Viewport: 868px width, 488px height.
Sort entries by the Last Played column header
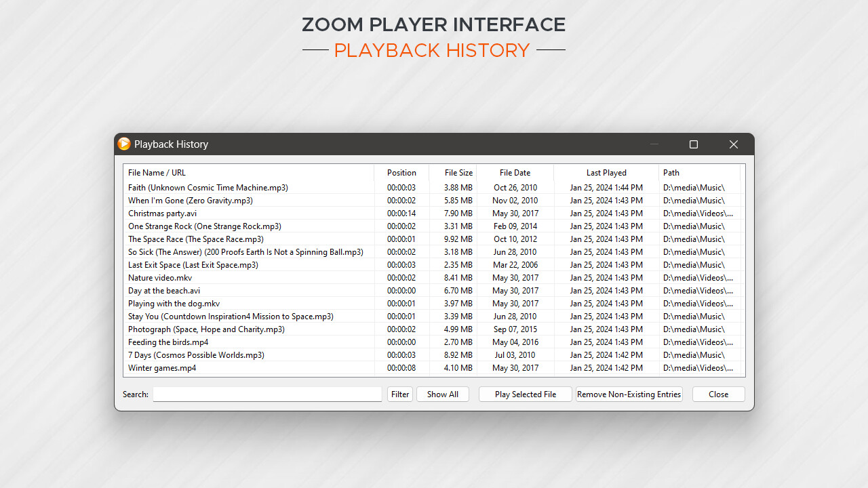pyautogui.click(x=606, y=172)
